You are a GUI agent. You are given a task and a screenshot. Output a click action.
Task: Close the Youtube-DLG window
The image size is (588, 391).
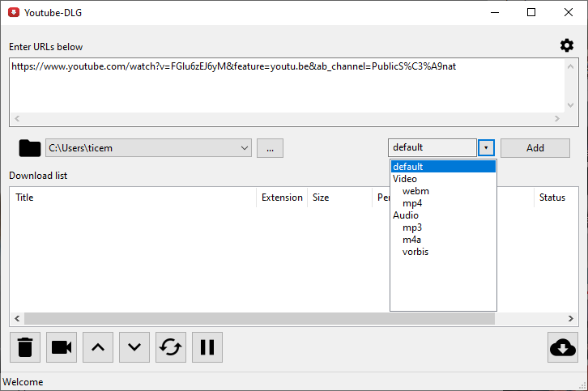[x=568, y=12]
